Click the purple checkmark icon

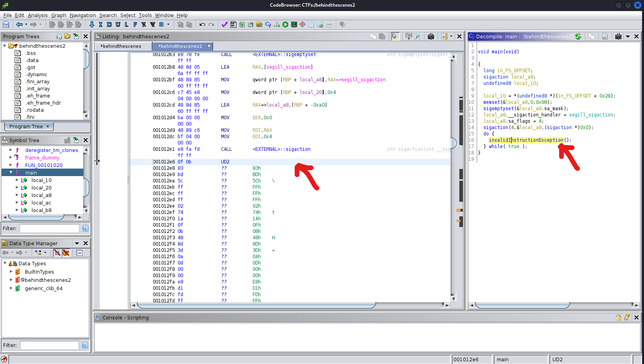click(225, 24)
